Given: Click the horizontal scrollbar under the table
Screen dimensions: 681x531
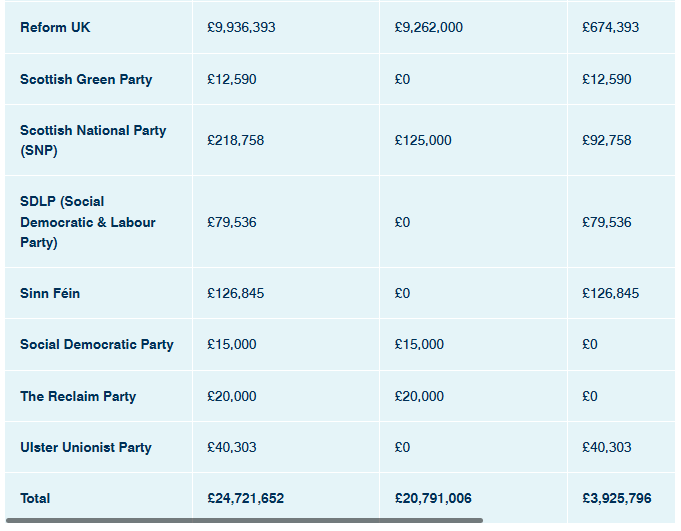Looking at the screenshot, I should (245, 520).
